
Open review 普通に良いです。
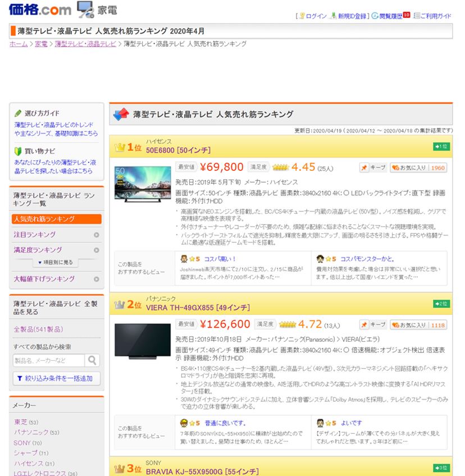(225, 423)
